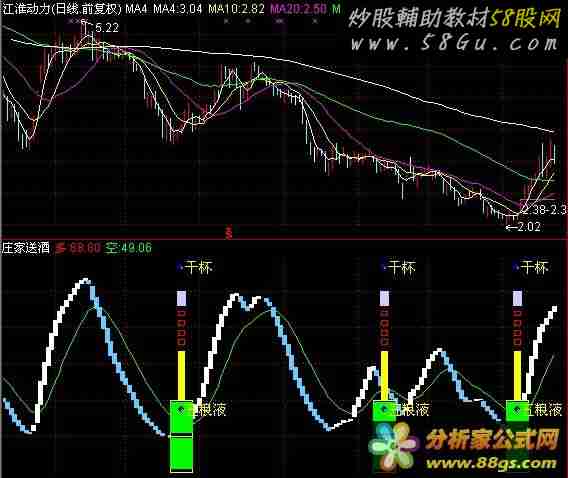Click the large green block under the first 干杯
568x478 pixels.
tap(181, 436)
